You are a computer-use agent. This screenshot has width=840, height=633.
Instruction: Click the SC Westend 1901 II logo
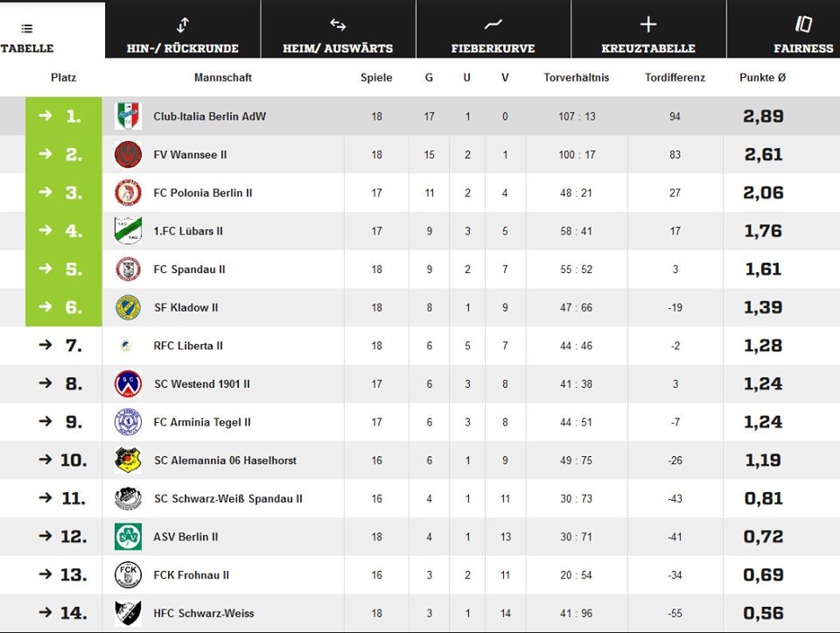coord(128,383)
